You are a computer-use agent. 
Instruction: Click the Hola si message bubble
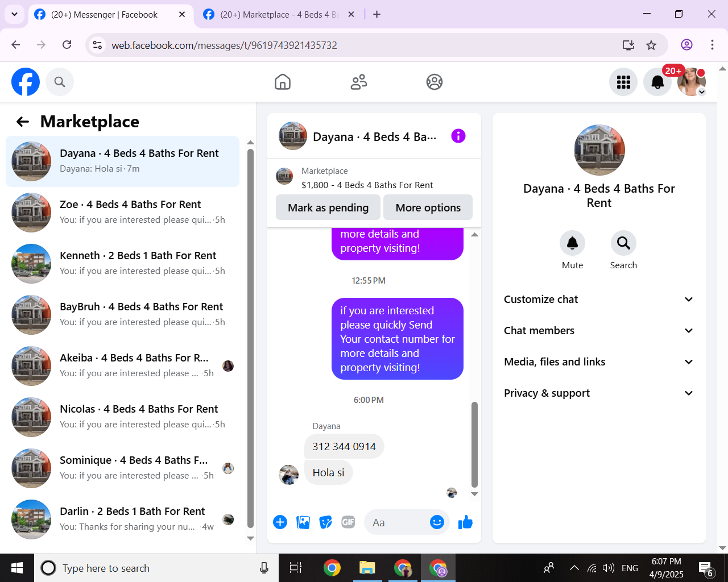[x=328, y=473]
